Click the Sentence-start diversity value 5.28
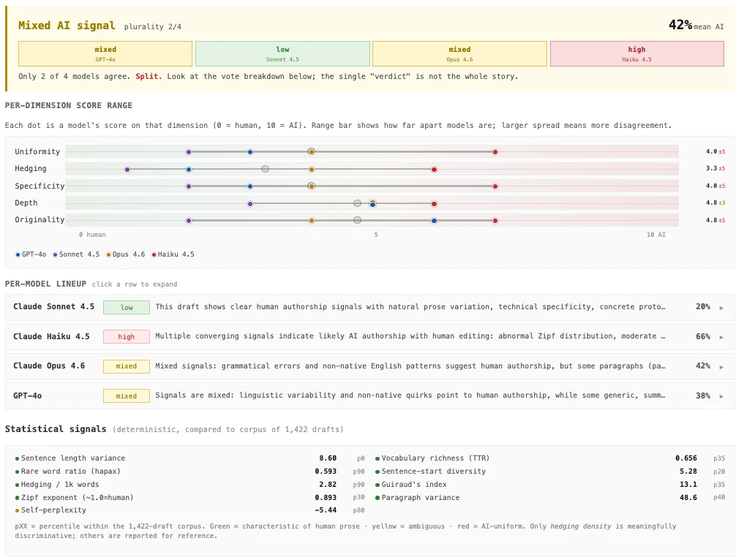The height and width of the screenshot is (560, 744). 688,472
